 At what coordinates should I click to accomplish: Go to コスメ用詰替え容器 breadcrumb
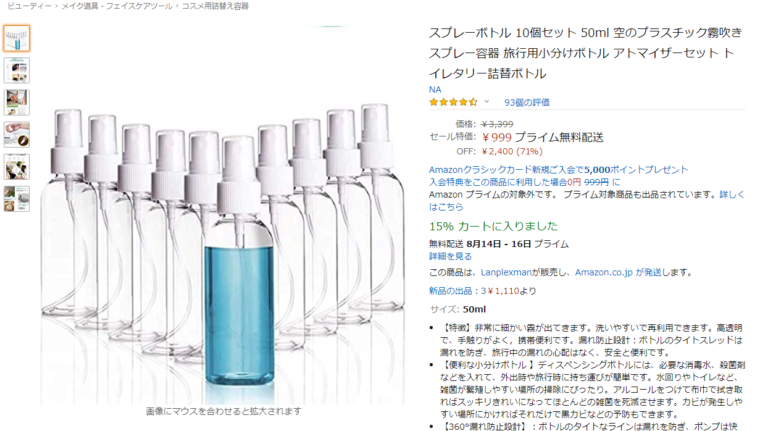tap(215, 6)
